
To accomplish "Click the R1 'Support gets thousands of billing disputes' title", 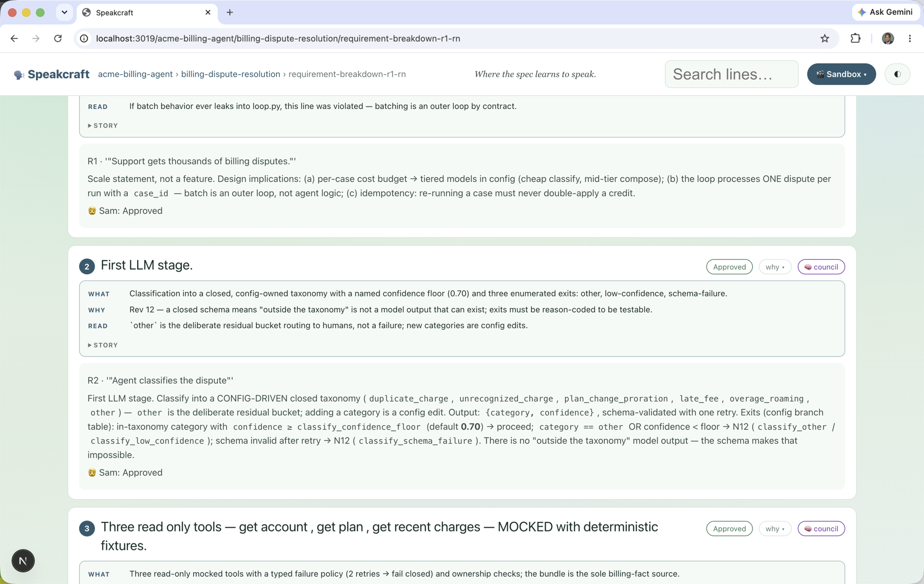I will [x=191, y=161].
